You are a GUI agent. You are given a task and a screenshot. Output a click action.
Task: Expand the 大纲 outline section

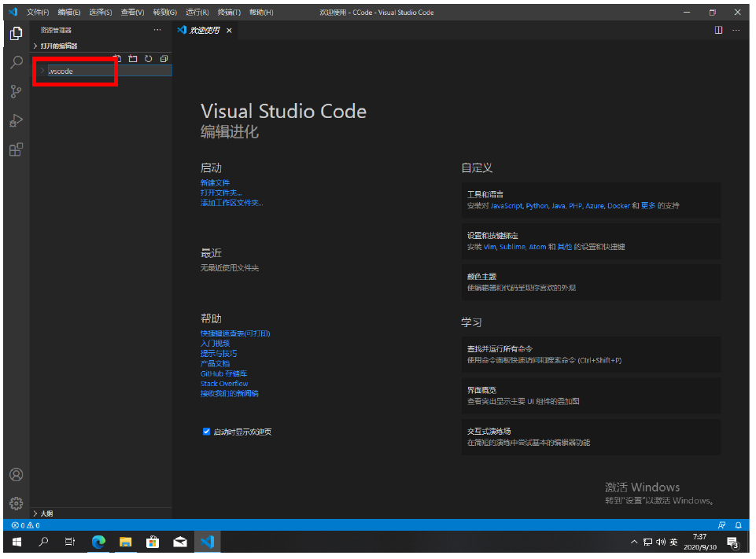pyautogui.click(x=47, y=513)
